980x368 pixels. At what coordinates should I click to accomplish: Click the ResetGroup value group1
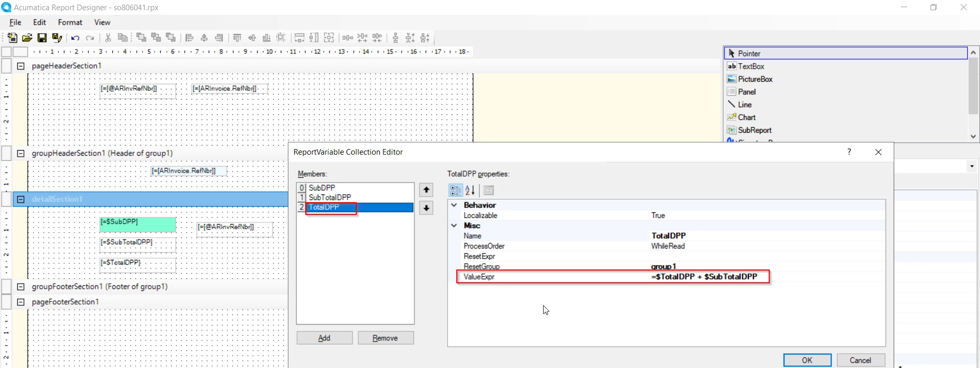click(x=767, y=266)
